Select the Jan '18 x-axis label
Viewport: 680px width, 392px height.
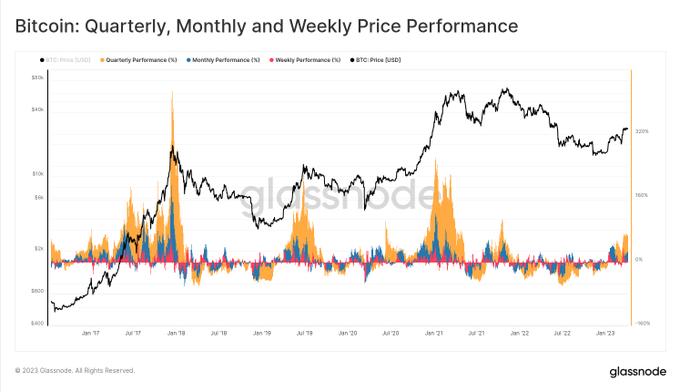176,333
